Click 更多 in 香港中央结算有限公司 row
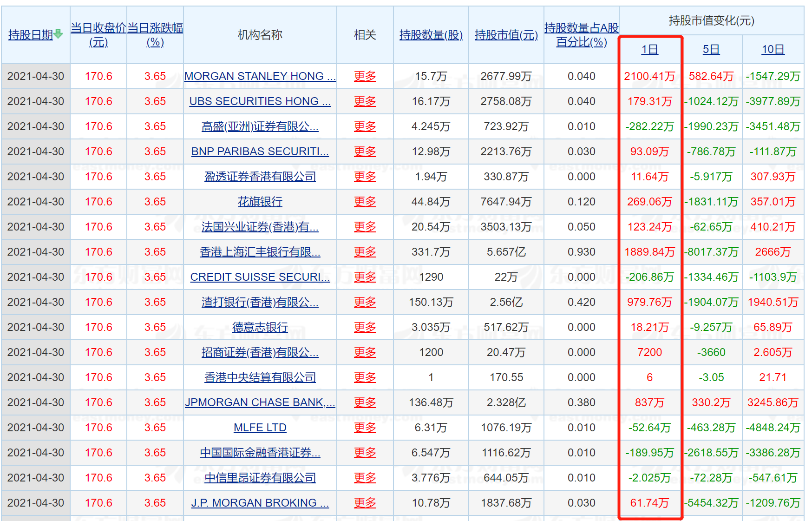 [x=365, y=377]
